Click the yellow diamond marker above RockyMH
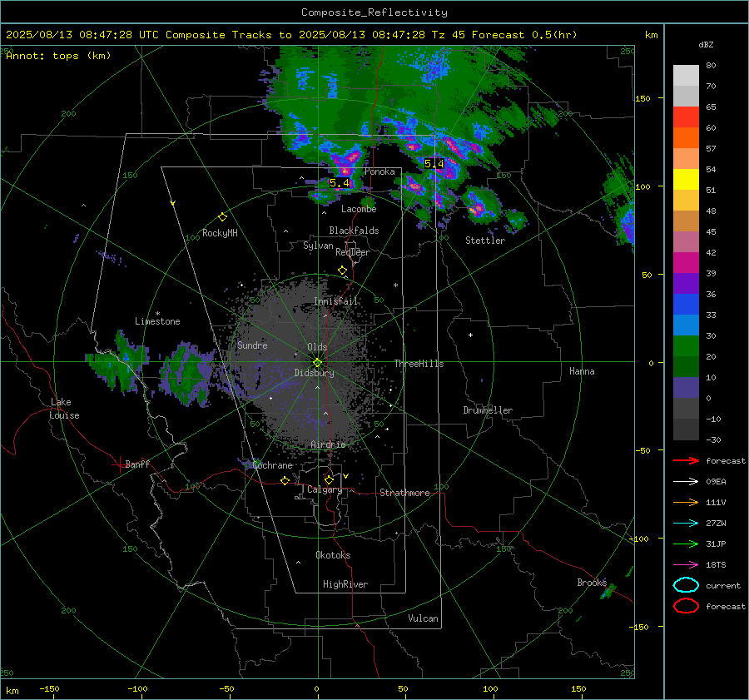This screenshot has height=700, width=749. point(222,217)
